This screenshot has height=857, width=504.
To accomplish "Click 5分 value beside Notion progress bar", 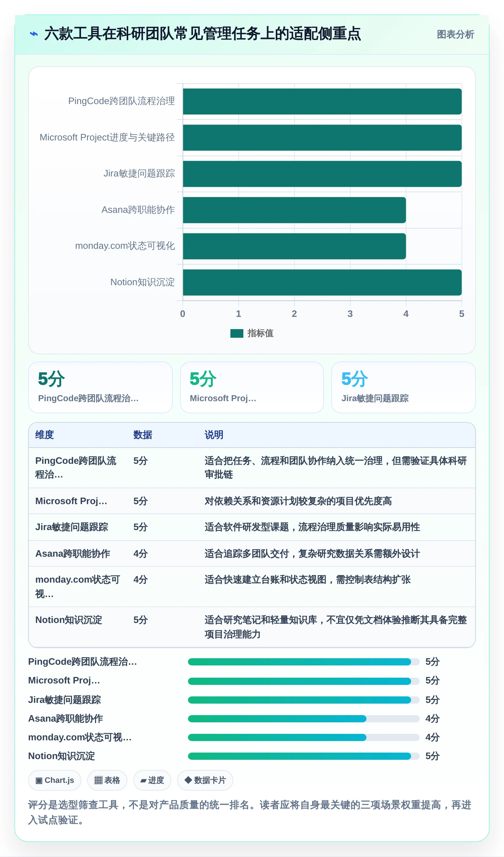I will 432,756.
